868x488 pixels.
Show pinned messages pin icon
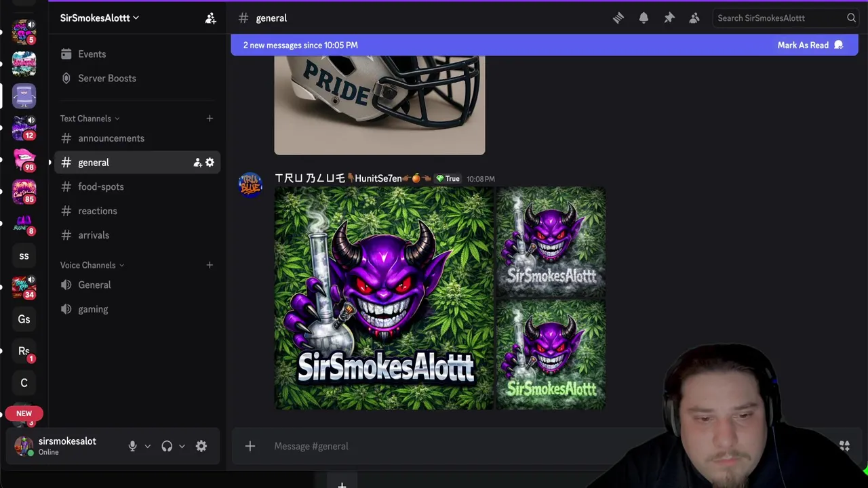pyautogui.click(x=669, y=18)
